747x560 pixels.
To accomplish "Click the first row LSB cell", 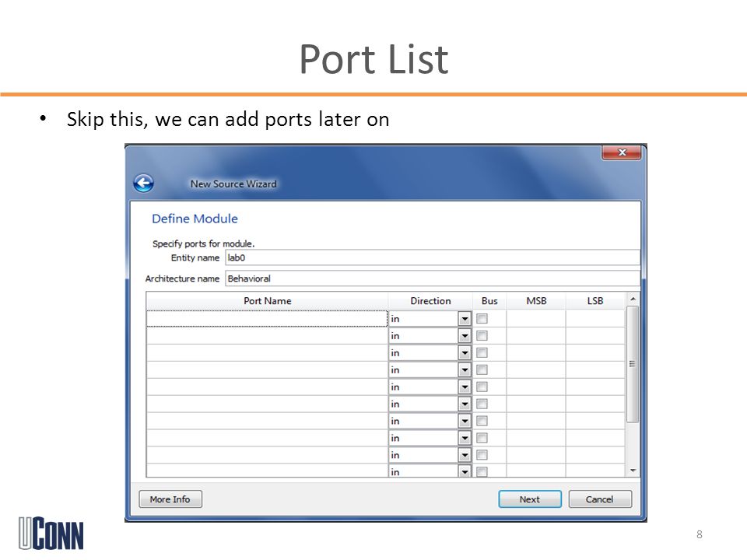I will tap(595, 319).
